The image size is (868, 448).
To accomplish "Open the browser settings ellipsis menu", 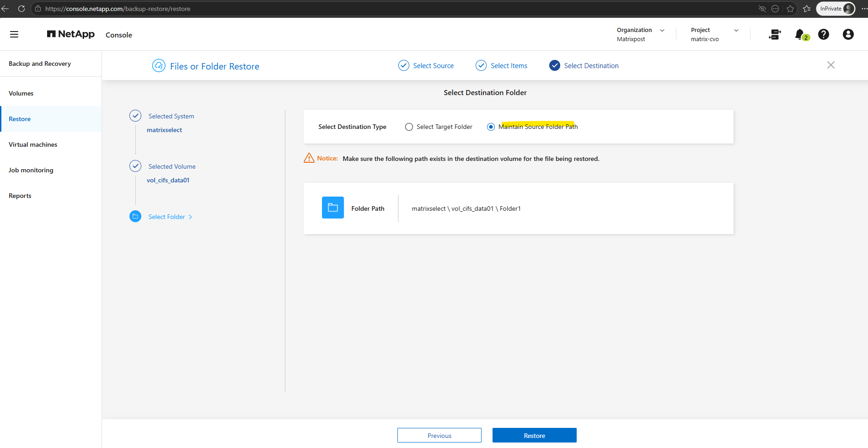I will (864, 9).
